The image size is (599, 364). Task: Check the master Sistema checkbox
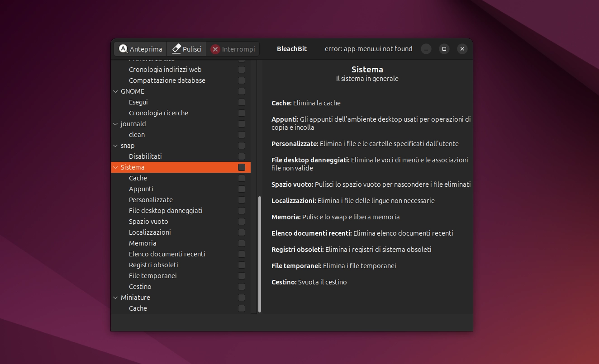point(241,167)
